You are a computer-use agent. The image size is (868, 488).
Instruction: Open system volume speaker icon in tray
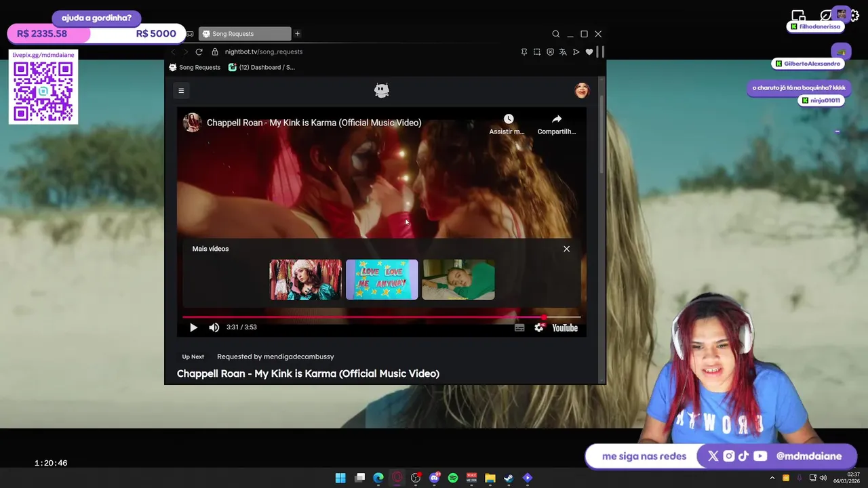tap(823, 478)
